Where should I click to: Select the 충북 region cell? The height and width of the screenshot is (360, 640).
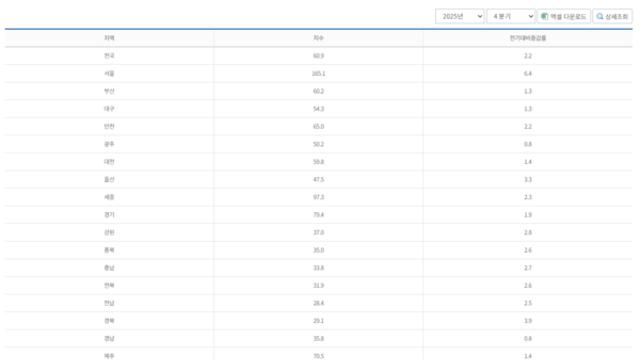click(x=109, y=250)
